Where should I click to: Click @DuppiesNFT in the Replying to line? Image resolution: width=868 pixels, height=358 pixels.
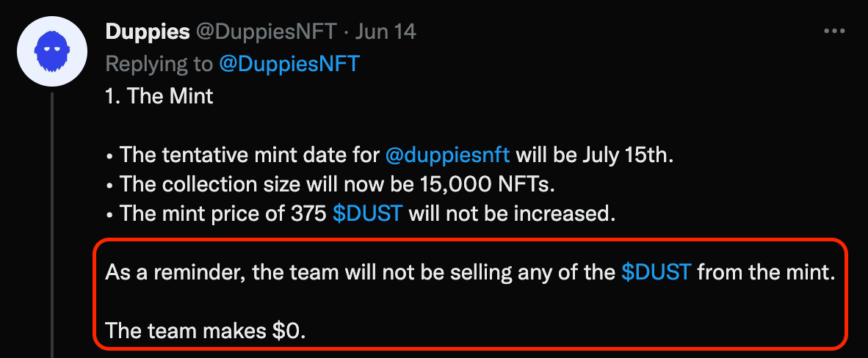click(x=289, y=64)
